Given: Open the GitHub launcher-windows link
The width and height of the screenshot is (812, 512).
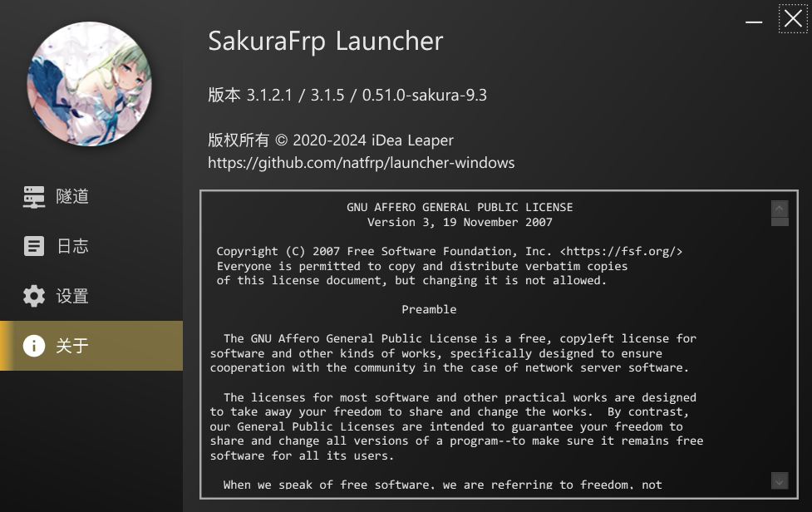Looking at the screenshot, I should (x=361, y=163).
